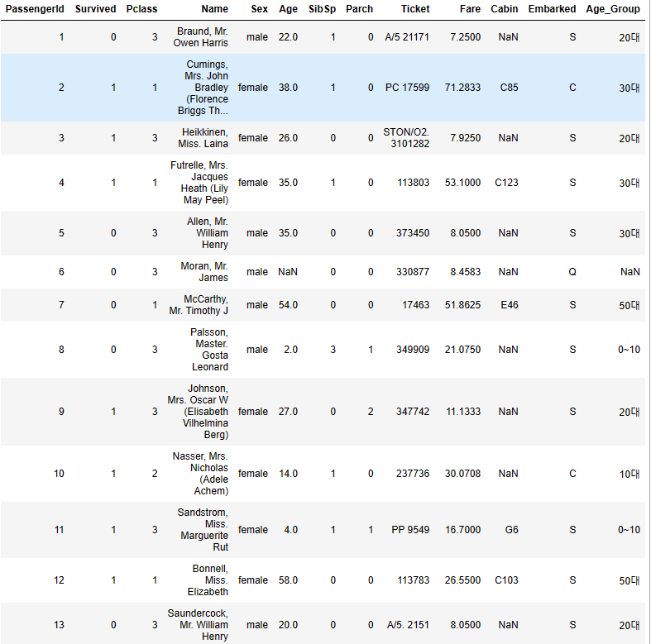Click fare value 7.2500
651x644 pixels.
[466, 37]
